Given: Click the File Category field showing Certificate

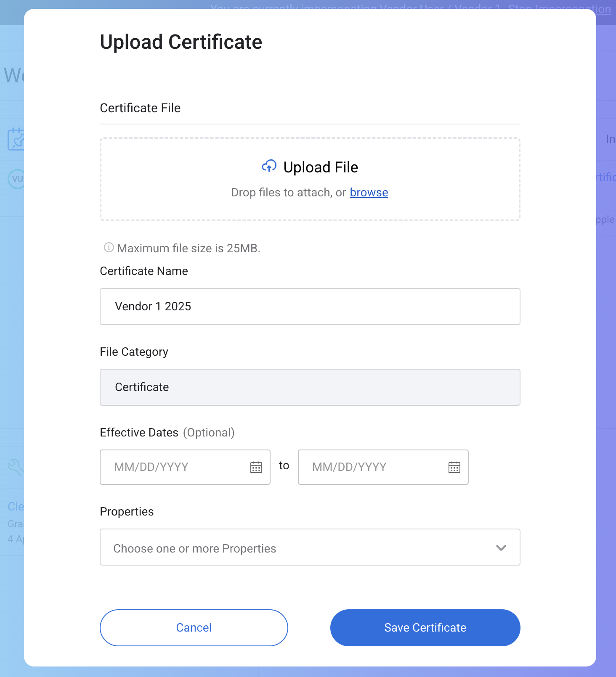Looking at the screenshot, I should 310,387.
